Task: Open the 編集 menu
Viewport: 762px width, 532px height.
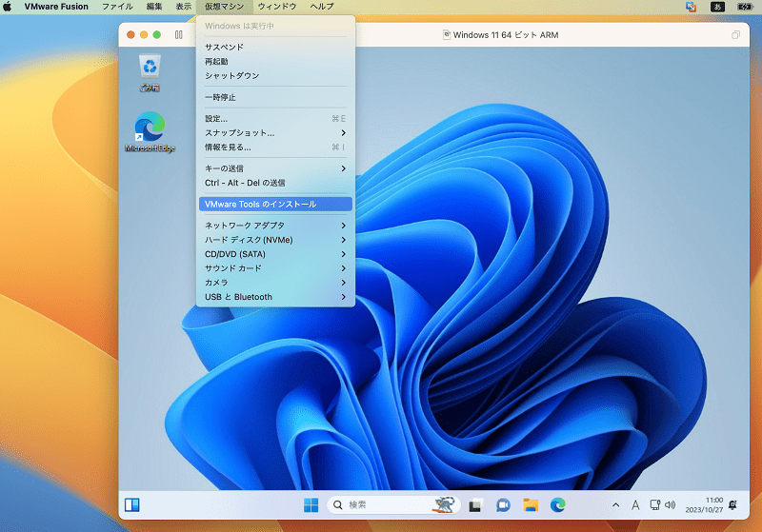Action: tap(154, 7)
